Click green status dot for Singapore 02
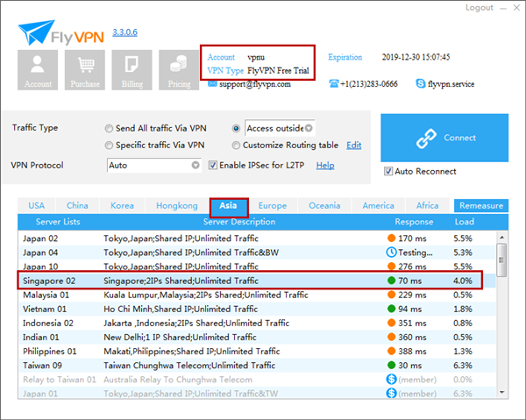This screenshot has width=526, height=420. [391, 281]
